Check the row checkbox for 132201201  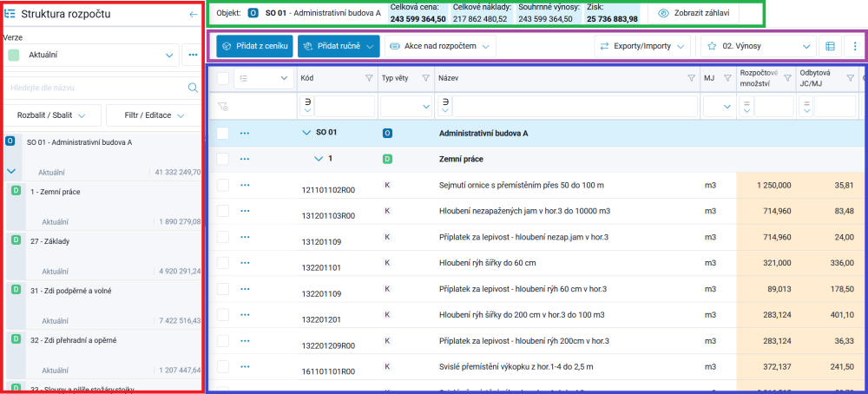222,314
